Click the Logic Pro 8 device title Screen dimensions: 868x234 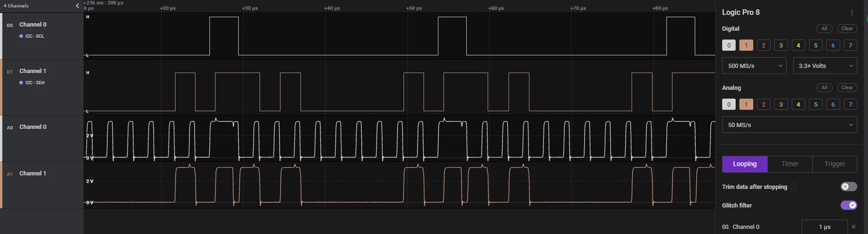click(741, 13)
